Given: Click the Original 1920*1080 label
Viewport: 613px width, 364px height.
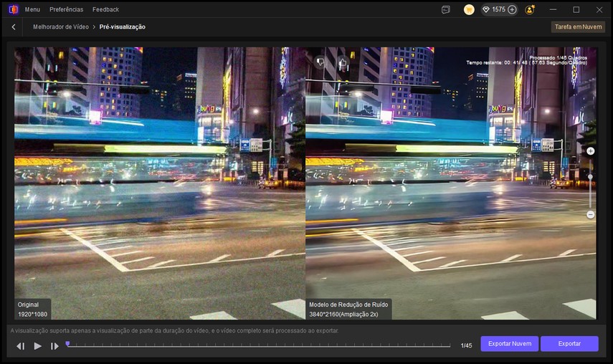Looking at the screenshot, I should click(33, 310).
